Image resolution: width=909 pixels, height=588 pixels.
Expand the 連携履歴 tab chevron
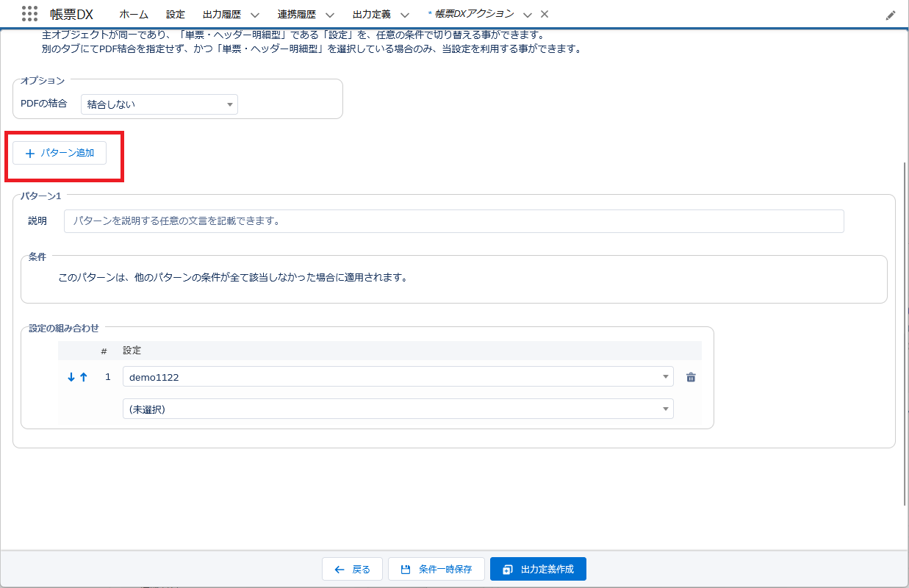(x=330, y=14)
